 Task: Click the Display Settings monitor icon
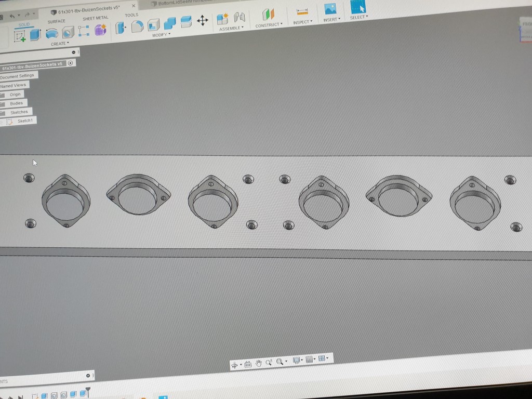point(296,361)
